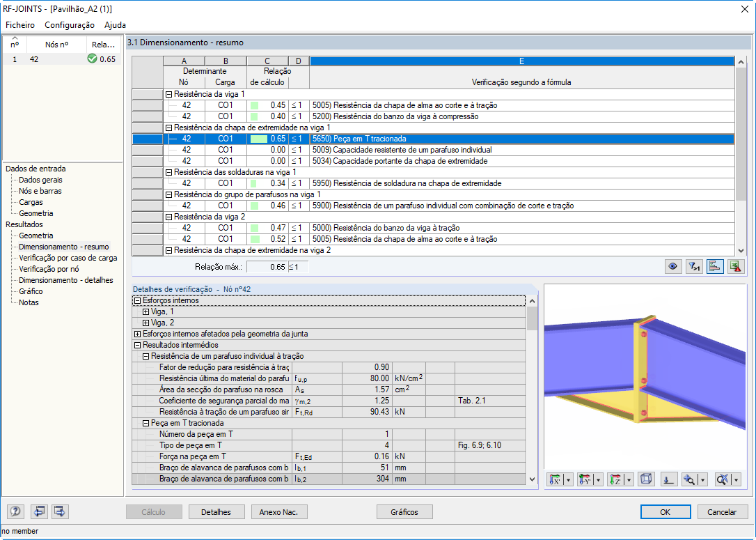This screenshot has width=756, height=540.
Task: Collapse Resistência da viga 2 group
Action: tap(168, 217)
